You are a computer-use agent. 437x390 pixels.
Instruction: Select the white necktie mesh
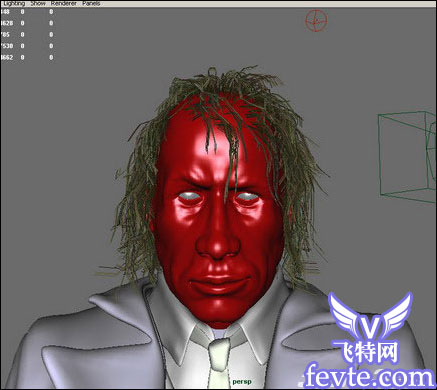coord(219,363)
